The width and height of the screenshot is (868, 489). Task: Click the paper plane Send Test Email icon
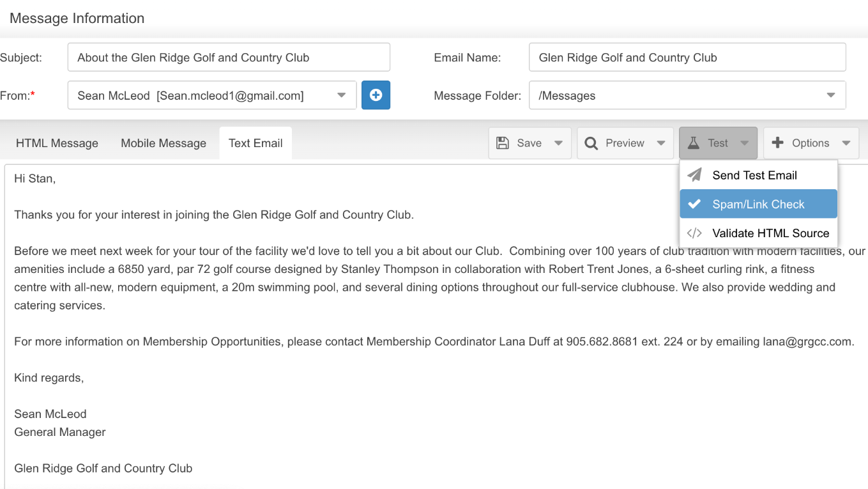click(x=694, y=175)
